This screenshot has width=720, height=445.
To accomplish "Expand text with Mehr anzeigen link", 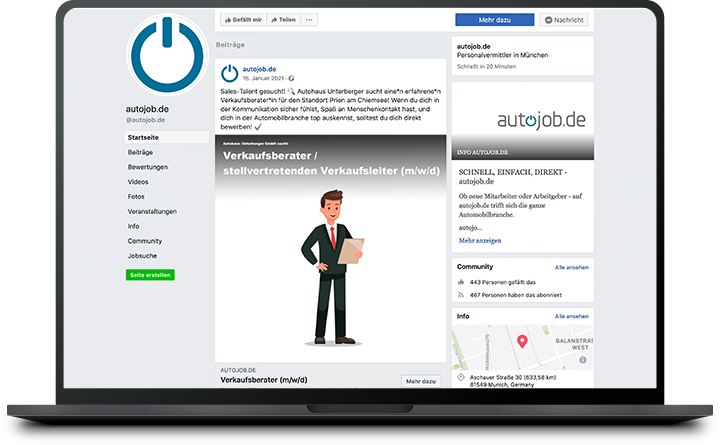I will pos(480,240).
